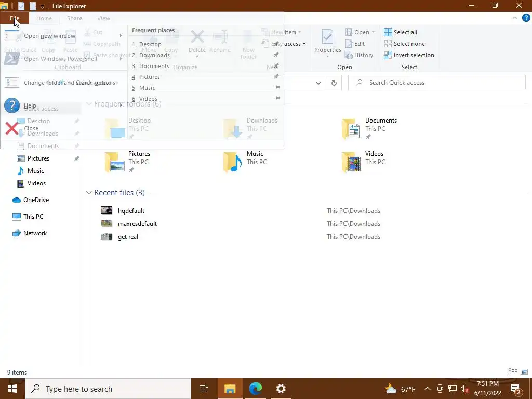The width and height of the screenshot is (532, 399).
Task: Open the Music folder tile
Action: click(x=244, y=162)
